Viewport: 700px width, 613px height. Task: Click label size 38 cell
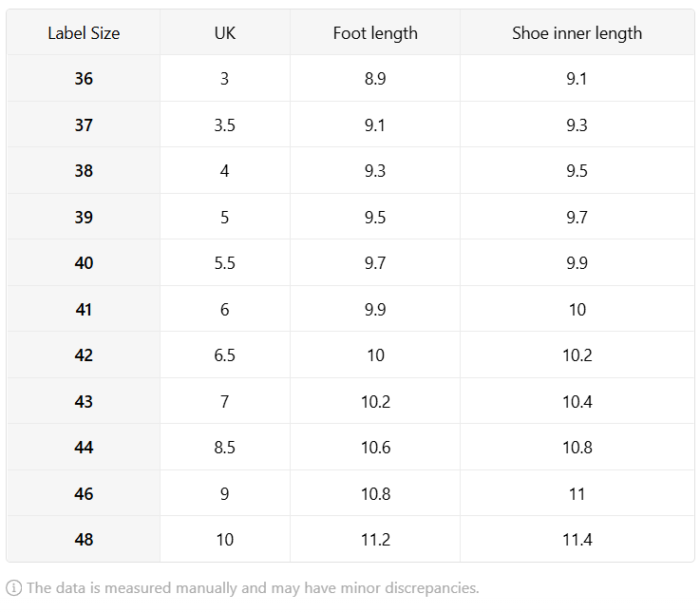point(84,171)
